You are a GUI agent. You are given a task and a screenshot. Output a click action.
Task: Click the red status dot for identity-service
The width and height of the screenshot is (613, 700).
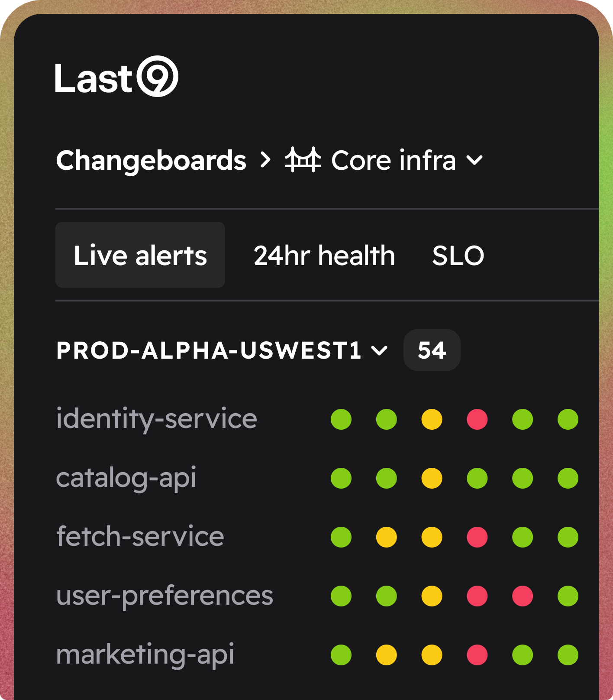coord(477,419)
